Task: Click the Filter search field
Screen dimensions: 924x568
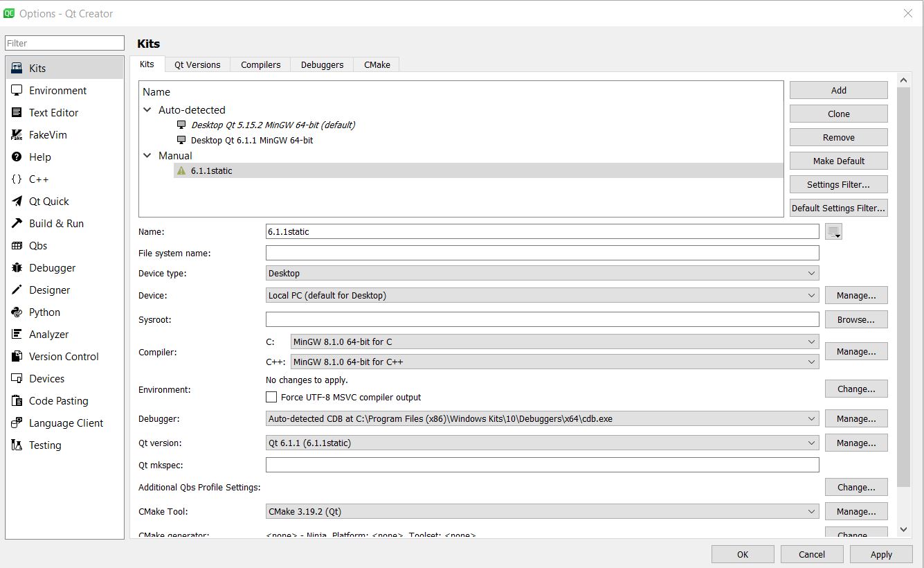Action: 64,43
